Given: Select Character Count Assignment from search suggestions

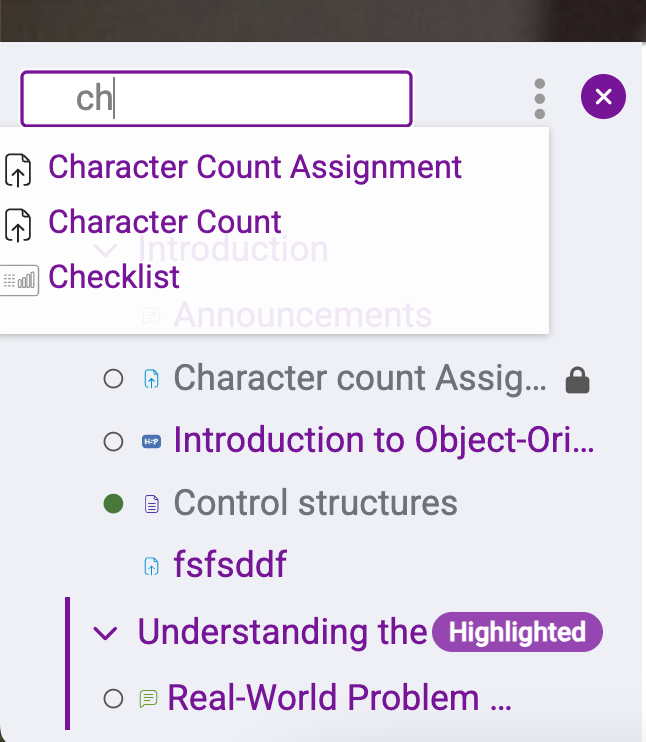Looking at the screenshot, I should click(255, 168).
